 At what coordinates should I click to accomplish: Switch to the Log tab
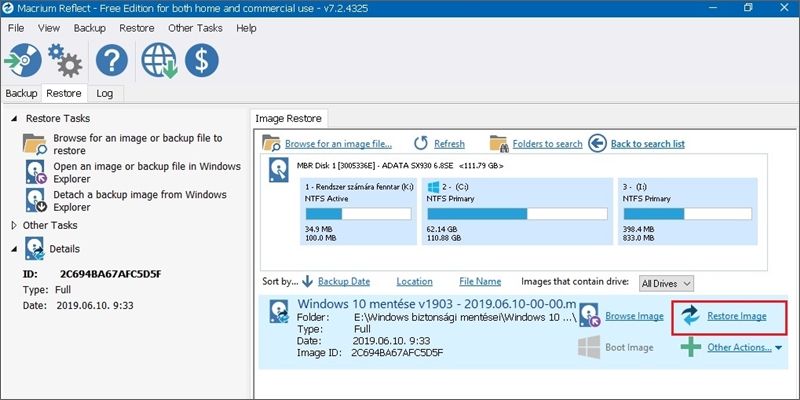pyautogui.click(x=104, y=93)
